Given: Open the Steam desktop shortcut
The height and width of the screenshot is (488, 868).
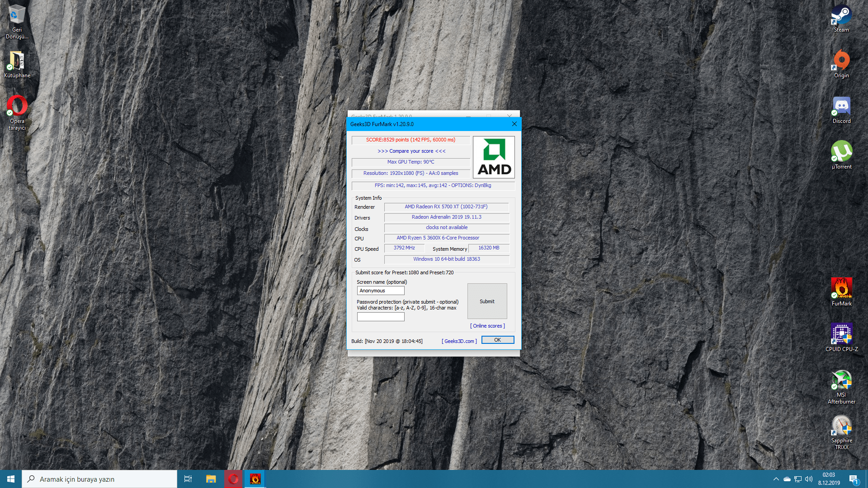Looking at the screenshot, I should tap(841, 18).
